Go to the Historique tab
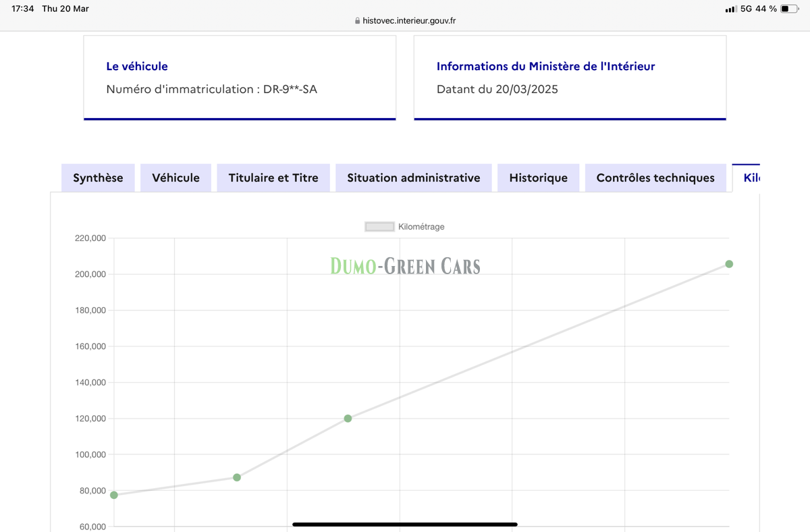Screen dimensions: 810x532 click(x=539, y=178)
